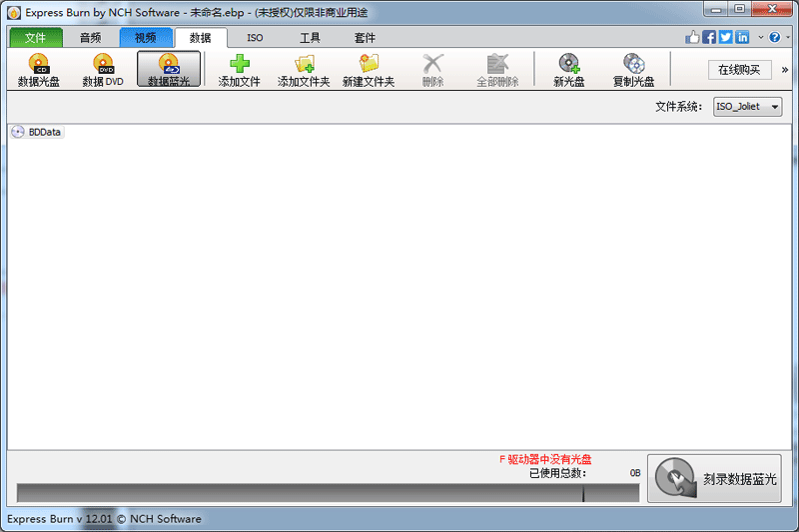Expand small arrow left of help icon
This screenshot has width=799, height=532.
(x=761, y=37)
